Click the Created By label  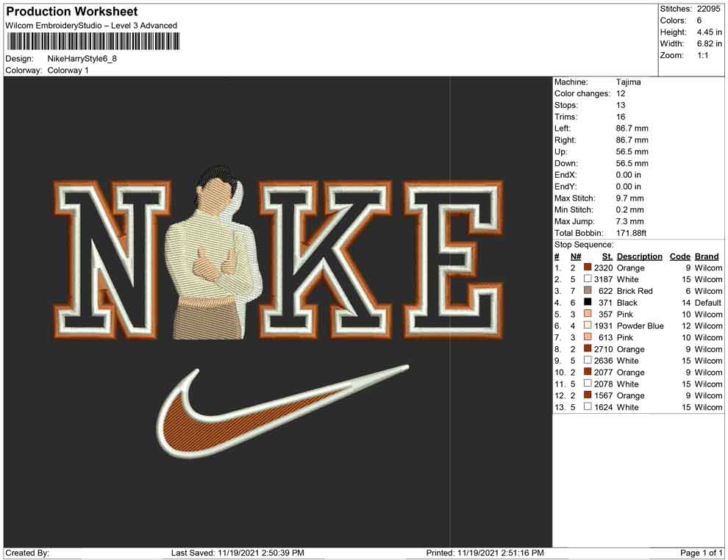[27, 553]
